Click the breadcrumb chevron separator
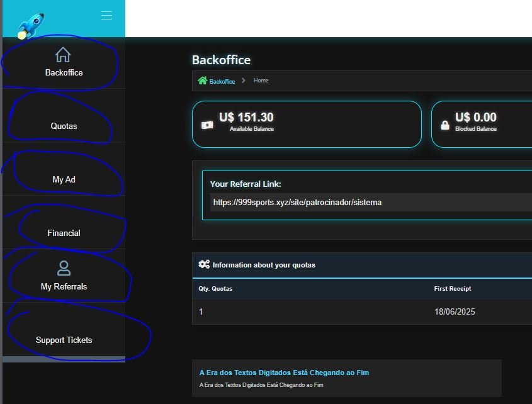 pos(243,81)
